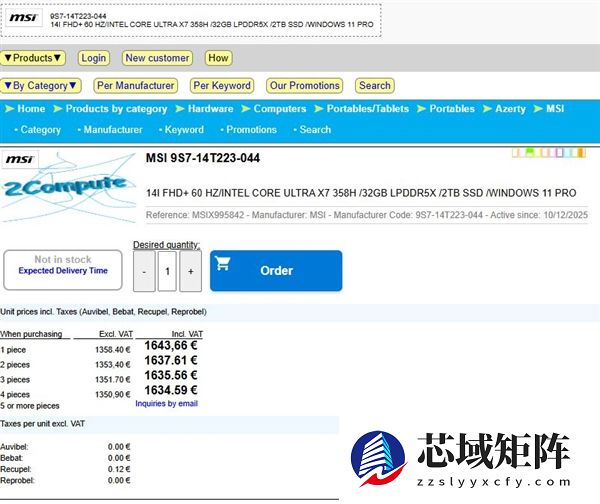Click the 1634.59 € price
The image size is (600, 504).
coord(171,390)
